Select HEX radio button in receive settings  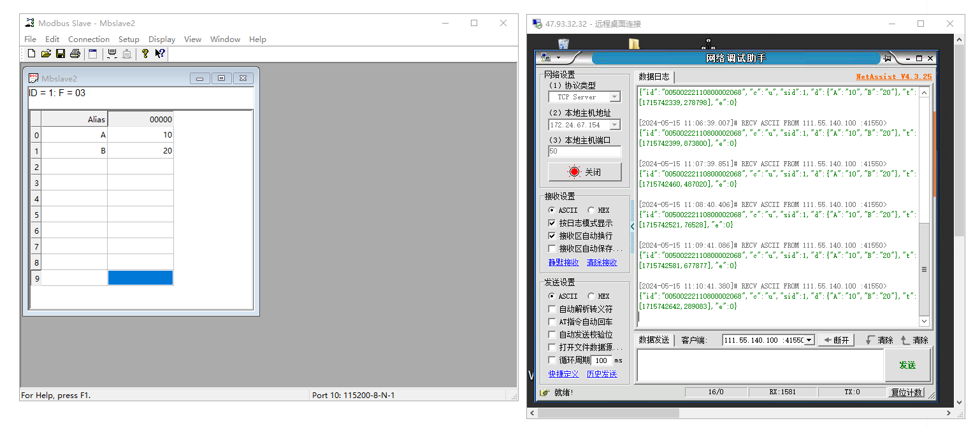point(591,210)
